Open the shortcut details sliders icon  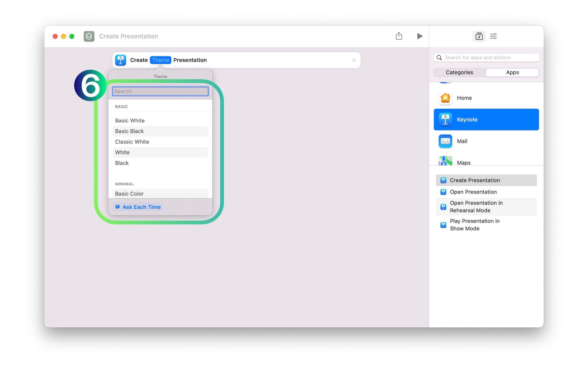(493, 36)
